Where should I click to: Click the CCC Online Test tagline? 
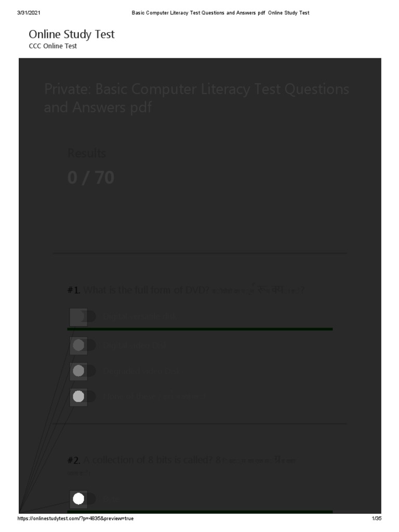tap(52, 46)
